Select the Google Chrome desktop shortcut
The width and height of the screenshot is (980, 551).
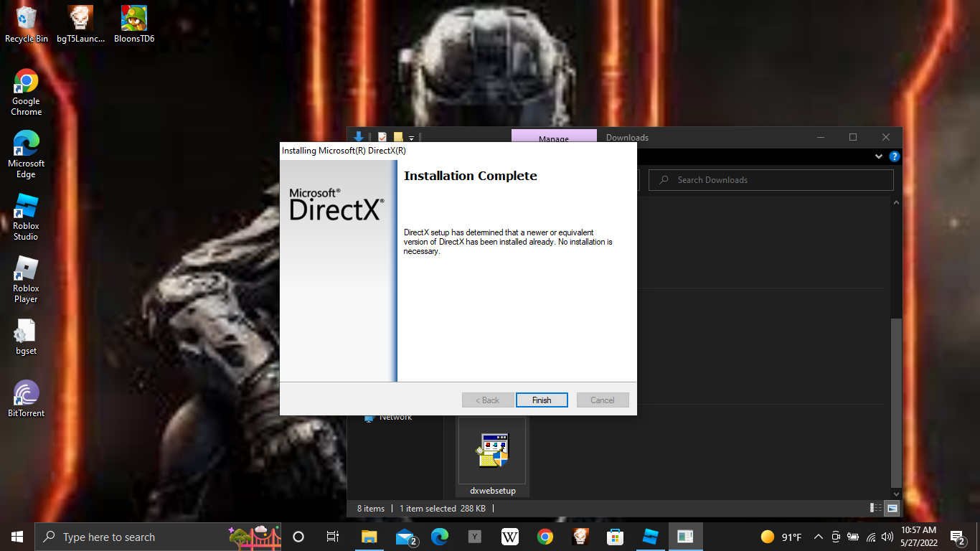27,93
